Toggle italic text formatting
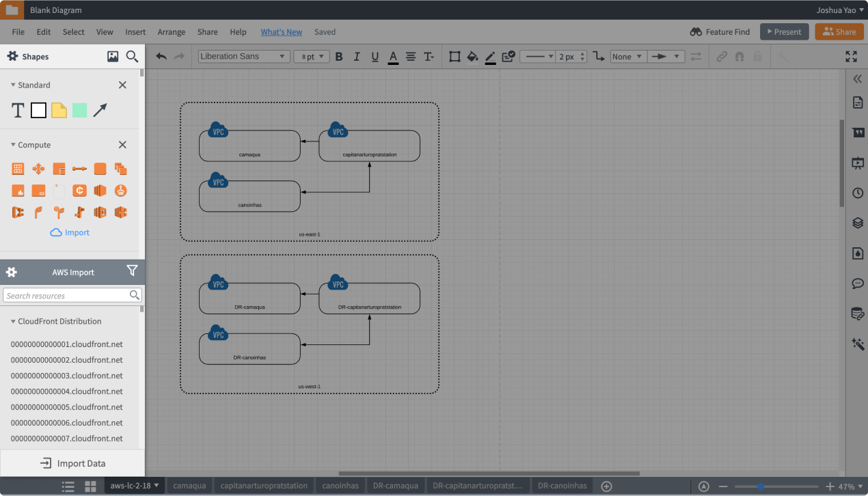Screen dimensions: 868x496 pos(357,57)
